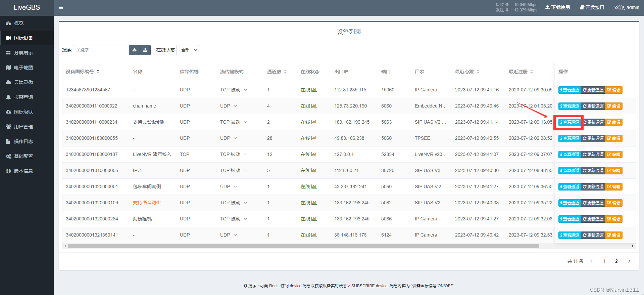Image resolution: width=644 pixels, height=295 pixels.
Task: Select device ID 34020000001110000234 cell
Action: click(92, 122)
